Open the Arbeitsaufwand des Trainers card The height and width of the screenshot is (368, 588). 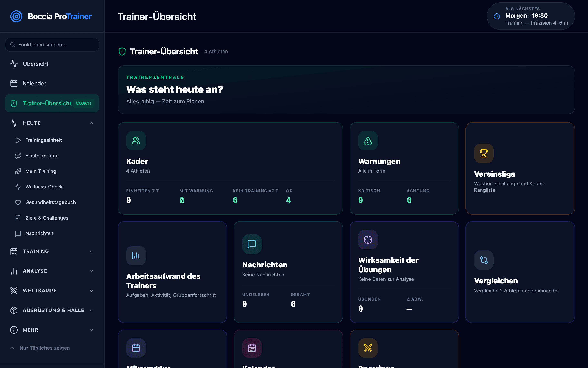pos(172,272)
